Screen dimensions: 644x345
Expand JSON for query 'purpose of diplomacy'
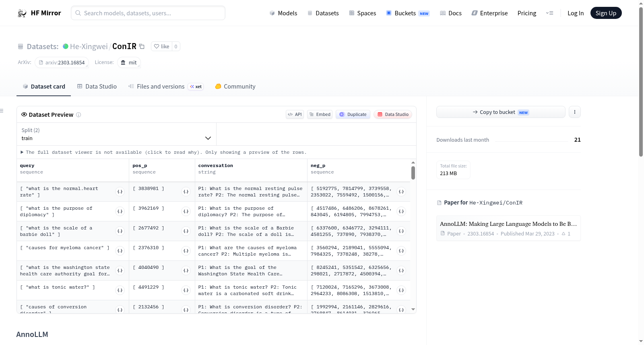point(120,211)
